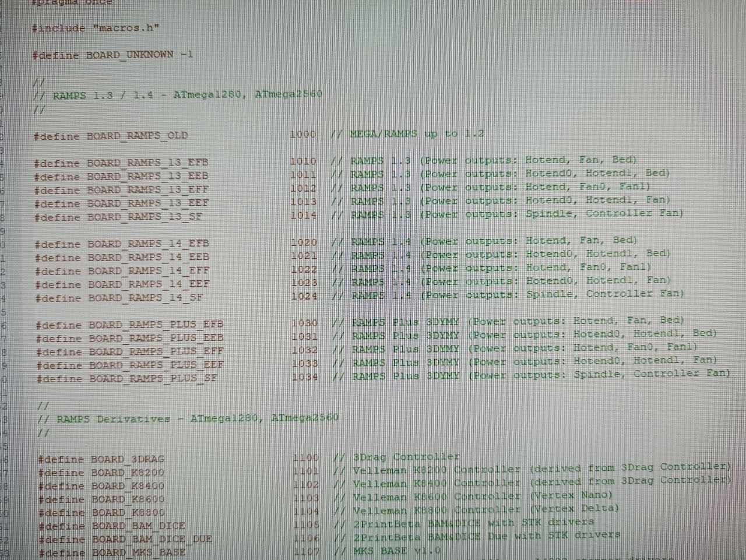Screen dimensions: 746x560
Task: Click the value 1101
Action: pyautogui.click(x=307, y=471)
